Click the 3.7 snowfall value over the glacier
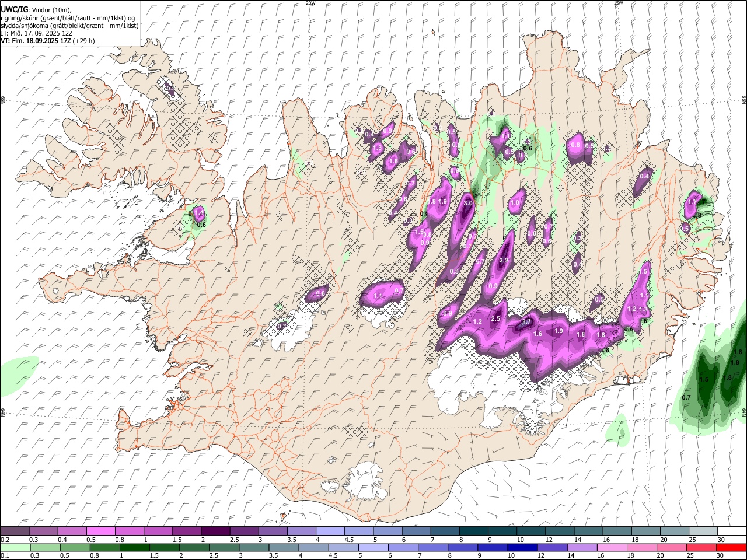The width and height of the screenshot is (747, 560). [x=526, y=321]
